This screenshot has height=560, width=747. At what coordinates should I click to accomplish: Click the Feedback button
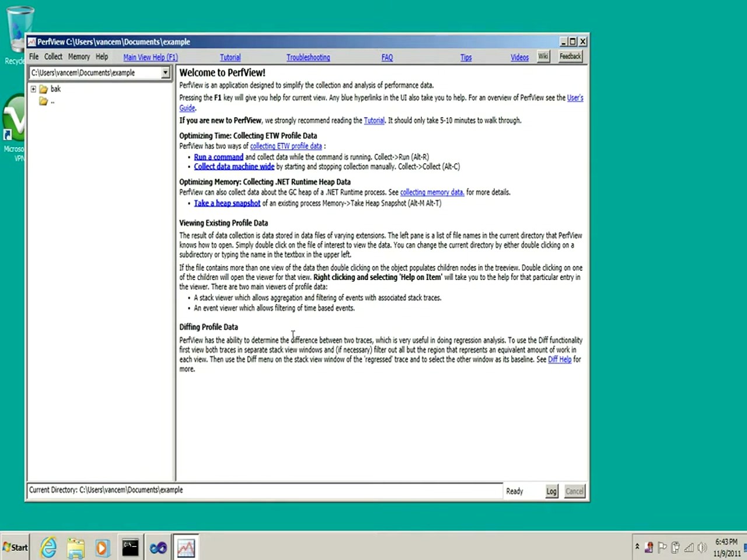pos(570,56)
